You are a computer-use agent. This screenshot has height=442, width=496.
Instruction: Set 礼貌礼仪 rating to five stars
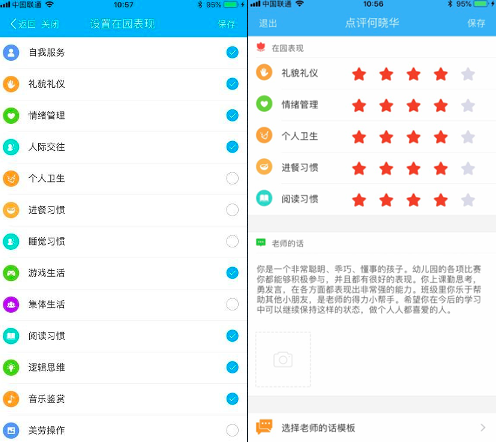468,74
